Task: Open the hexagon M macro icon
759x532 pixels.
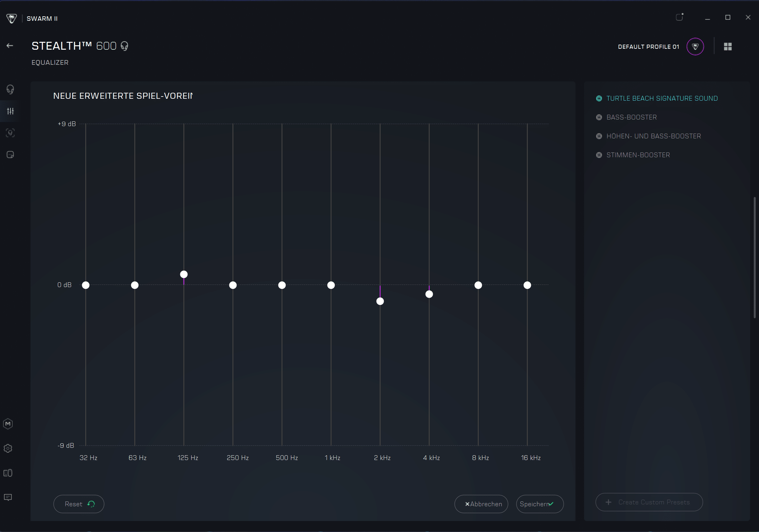Action: click(x=8, y=424)
